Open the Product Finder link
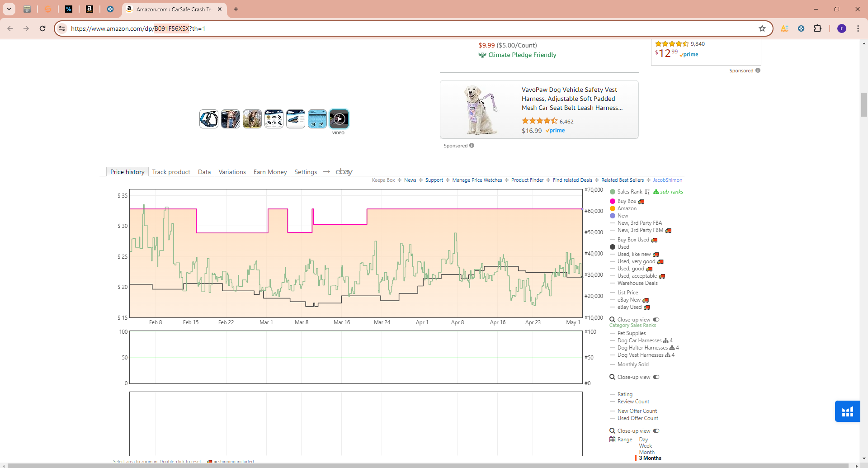868x468 pixels. point(527,180)
